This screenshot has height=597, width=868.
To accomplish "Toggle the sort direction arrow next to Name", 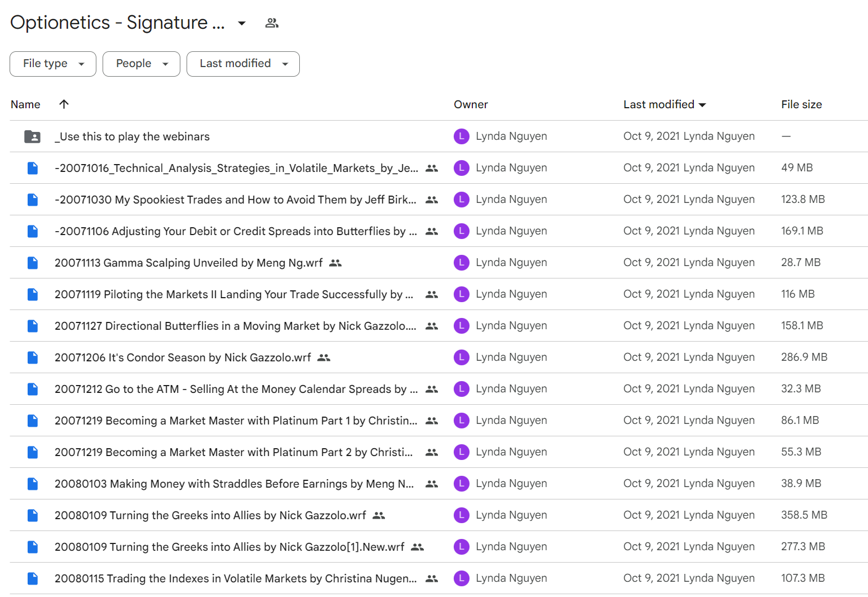I will tap(64, 104).
